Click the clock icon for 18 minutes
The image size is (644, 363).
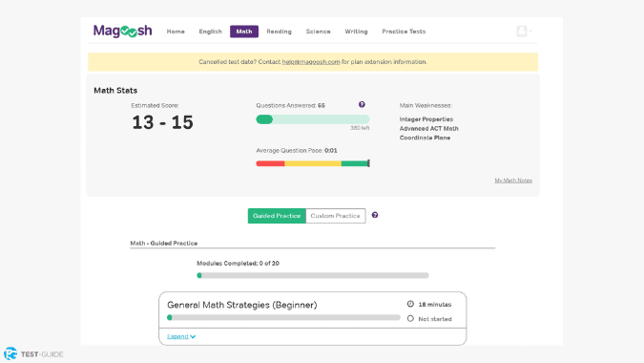point(410,304)
